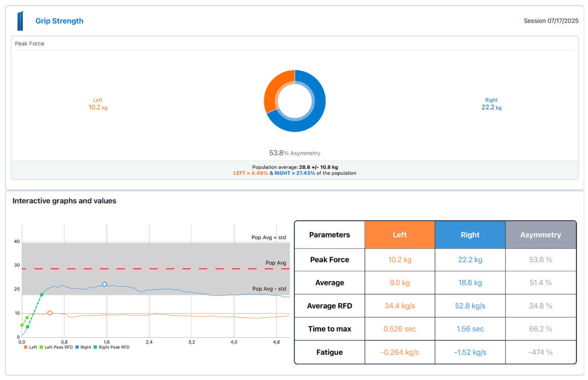Toggle the Left Peak RFD legend swatch
The width and height of the screenshot is (588, 380).
[42, 347]
